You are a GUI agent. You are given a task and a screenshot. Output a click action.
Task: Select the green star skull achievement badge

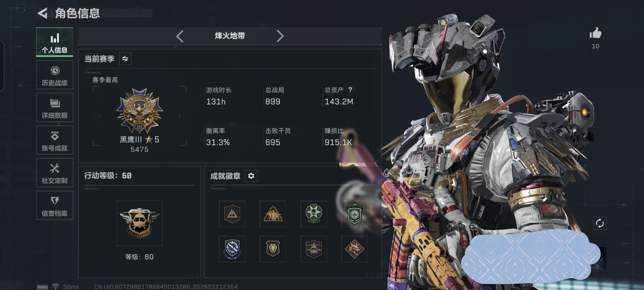(x=314, y=214)
